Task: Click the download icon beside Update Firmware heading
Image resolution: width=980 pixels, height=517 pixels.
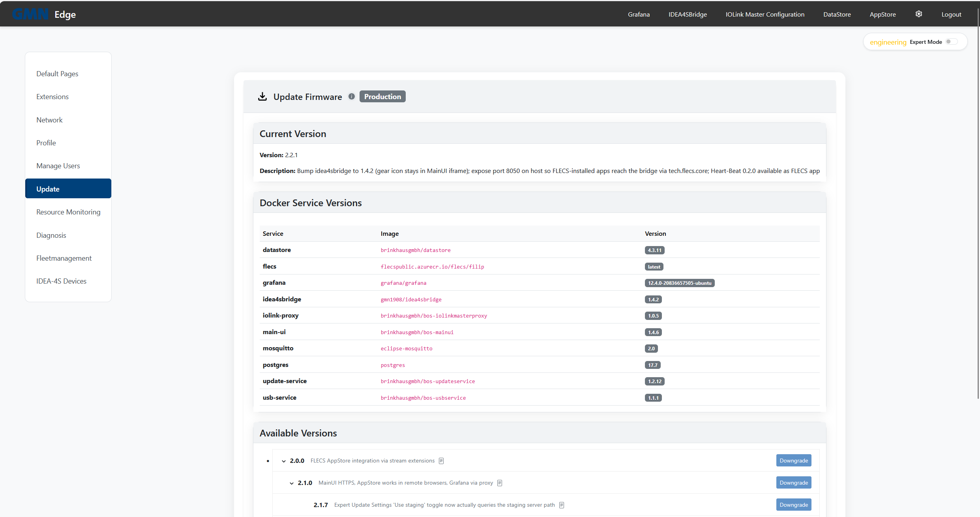Action: [262, 96]
